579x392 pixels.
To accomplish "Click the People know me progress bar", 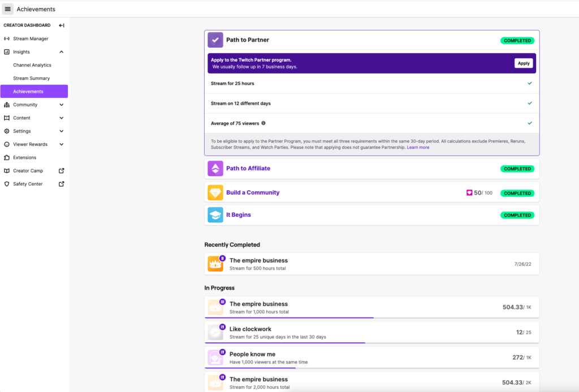I will tap(372, 368).
